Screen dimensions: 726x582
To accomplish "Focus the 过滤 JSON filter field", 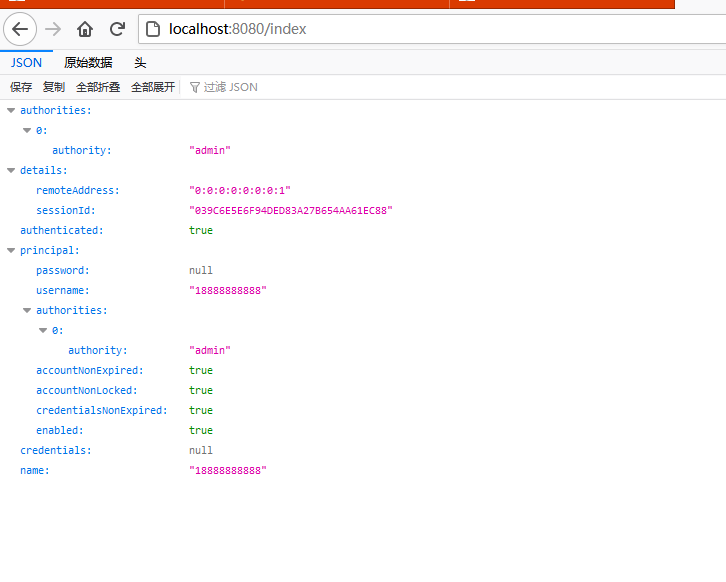I will tap(240, 87).
